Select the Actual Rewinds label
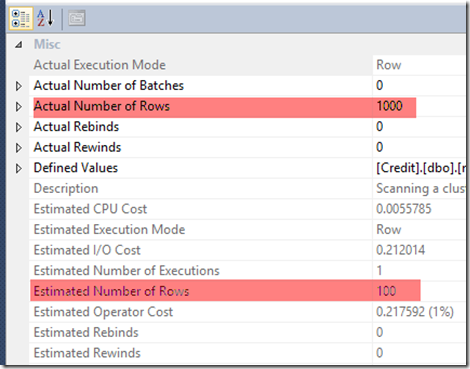This screenshot has width=470, height=369. click(77, 148)
